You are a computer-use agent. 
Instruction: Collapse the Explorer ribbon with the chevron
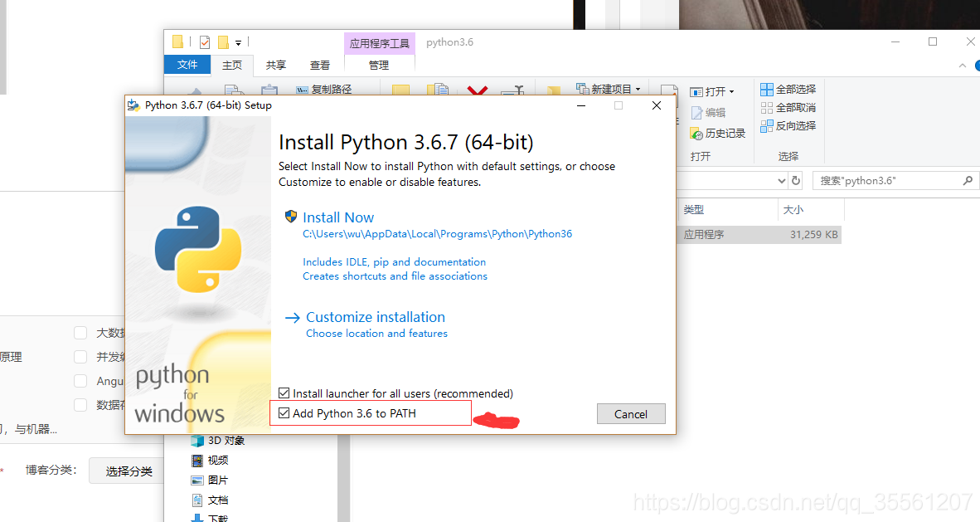click(x=963, y=65)
